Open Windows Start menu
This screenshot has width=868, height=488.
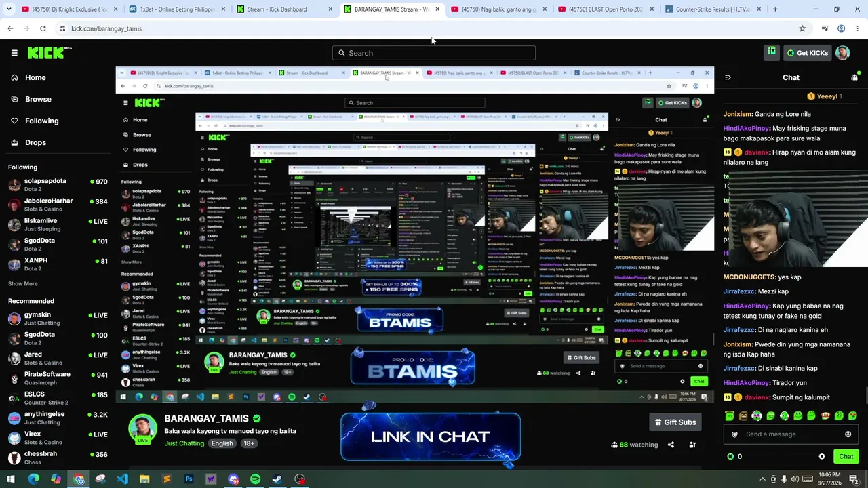click(11, 479)
